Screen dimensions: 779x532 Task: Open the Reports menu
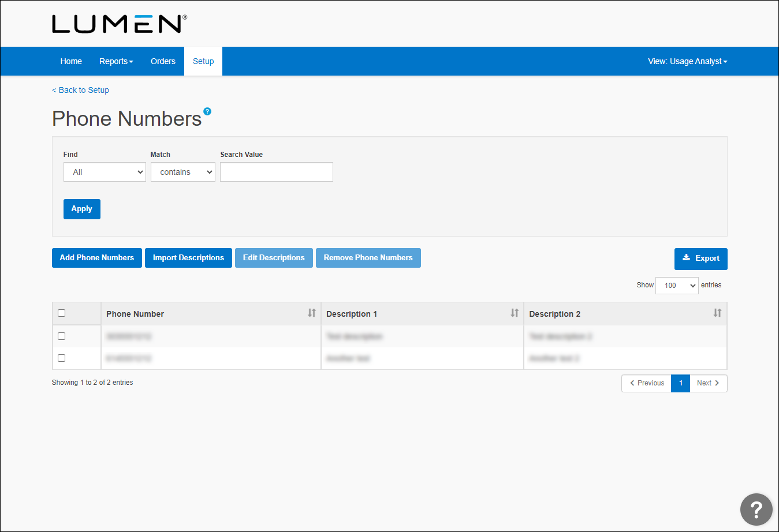tap(116, 61)
